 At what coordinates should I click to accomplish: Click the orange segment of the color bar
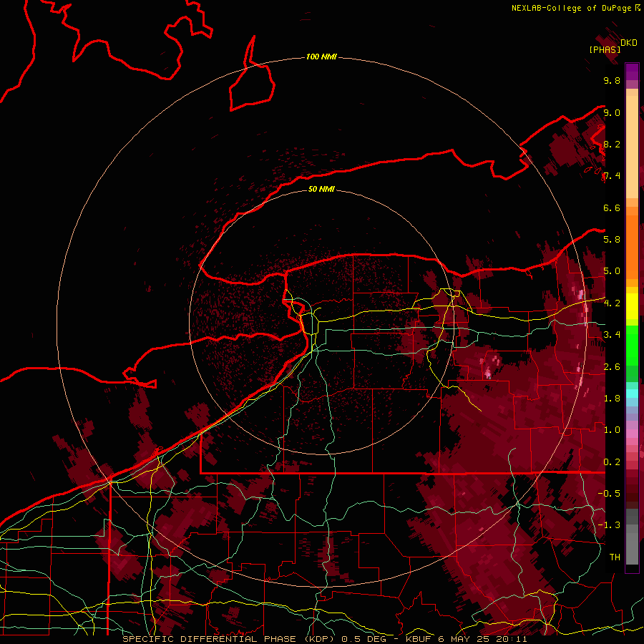point(632,248)
